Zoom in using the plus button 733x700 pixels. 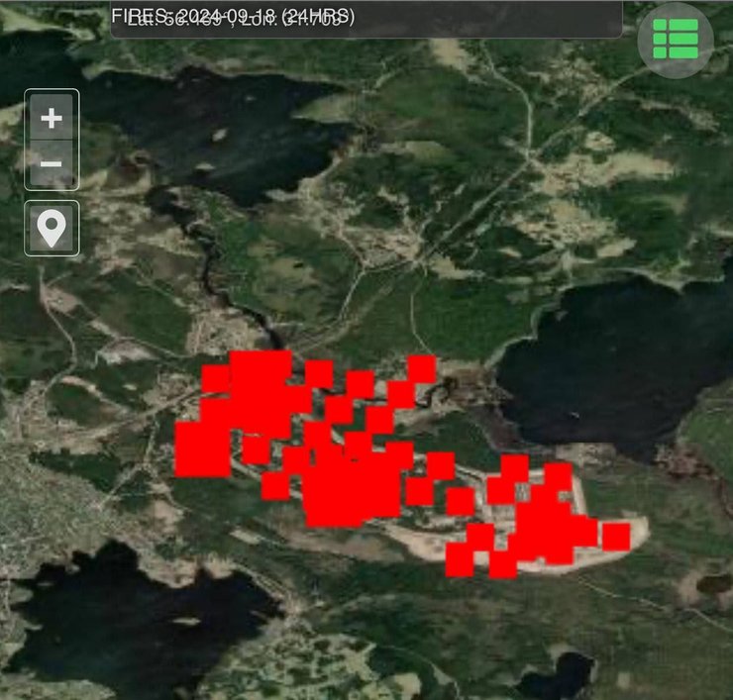52,118
